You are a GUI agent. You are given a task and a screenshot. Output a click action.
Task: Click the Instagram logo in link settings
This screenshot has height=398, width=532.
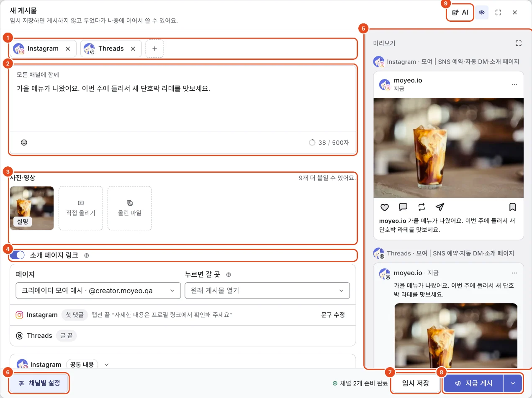pyautogui.click(x=19, y=315)
